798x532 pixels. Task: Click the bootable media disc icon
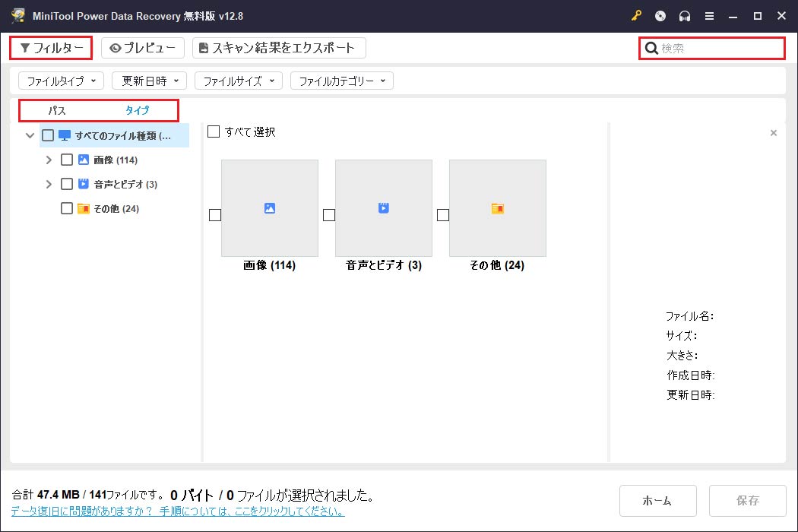660,15
